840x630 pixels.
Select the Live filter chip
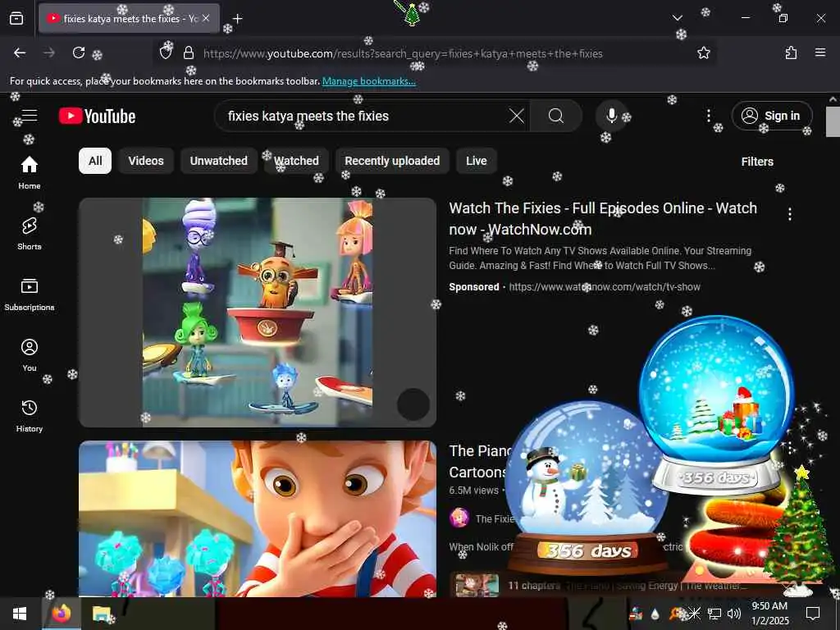477,161
